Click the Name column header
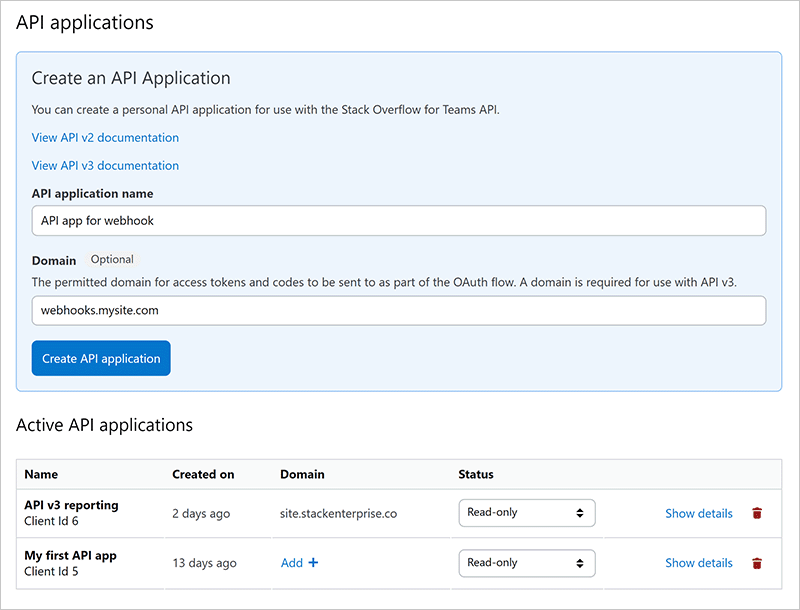The width and height of the screenshot is (800, 610). [x=42, y=474]
